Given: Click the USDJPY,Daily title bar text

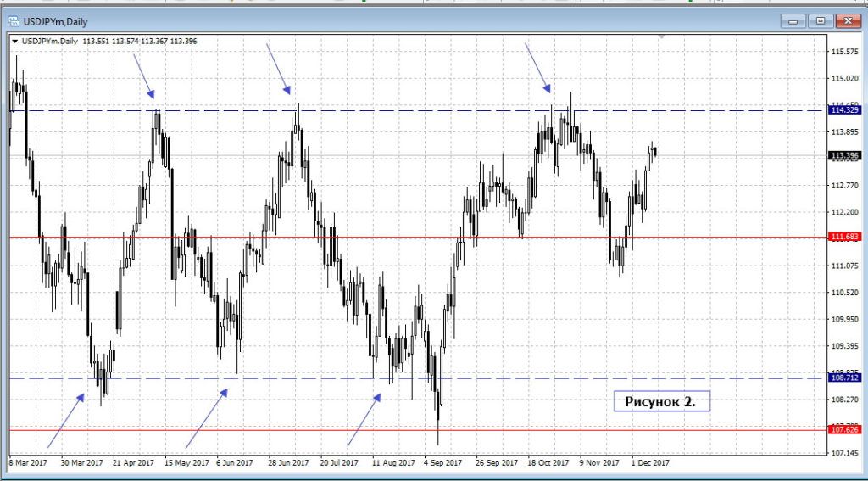Looking at the screenshot, I should (x=54, y=21).
